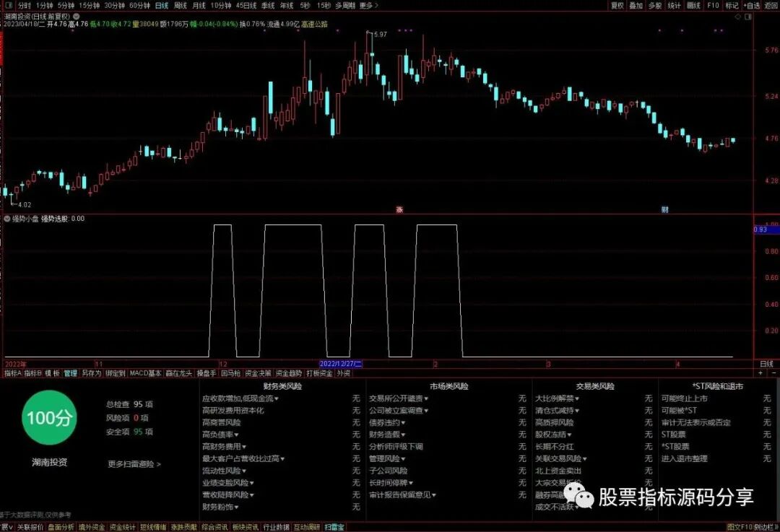The height and width of the screenshot is (532, 780).
Task: Open the 资金统计 bottom tab
Action: [x=122, y=527]
